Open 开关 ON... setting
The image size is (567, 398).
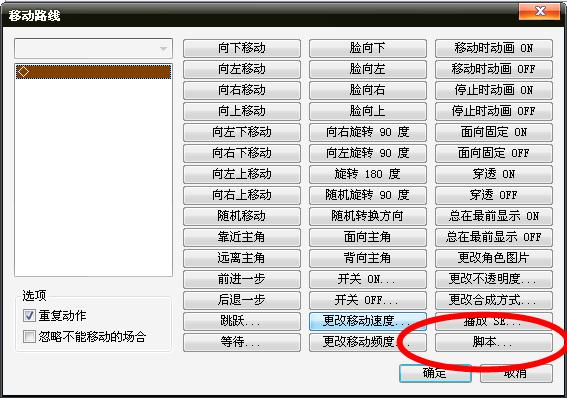point(368,279)
